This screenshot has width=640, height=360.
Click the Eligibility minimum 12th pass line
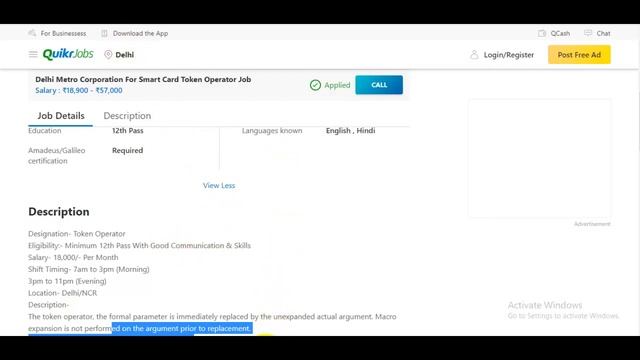(139, 246)
